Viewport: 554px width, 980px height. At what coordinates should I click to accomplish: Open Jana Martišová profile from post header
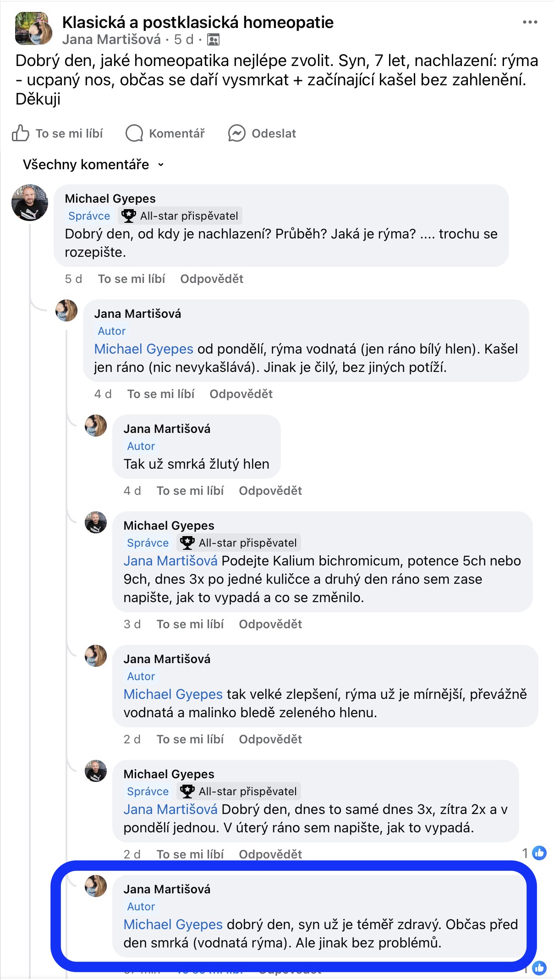(111, 40)
